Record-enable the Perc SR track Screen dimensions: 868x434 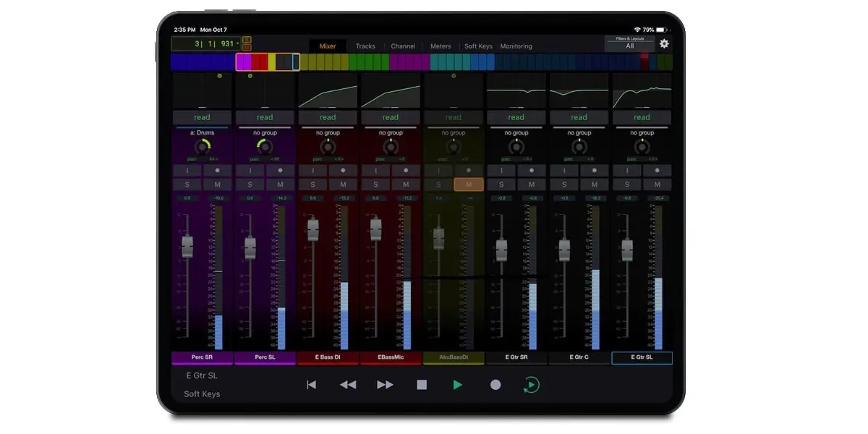tap(218, 171)
